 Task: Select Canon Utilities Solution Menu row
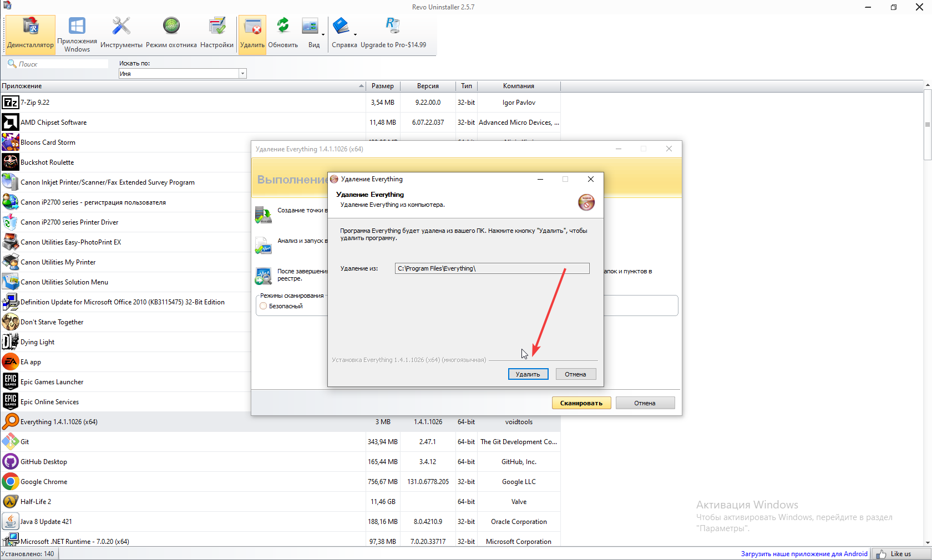click(x=125, y=282)
